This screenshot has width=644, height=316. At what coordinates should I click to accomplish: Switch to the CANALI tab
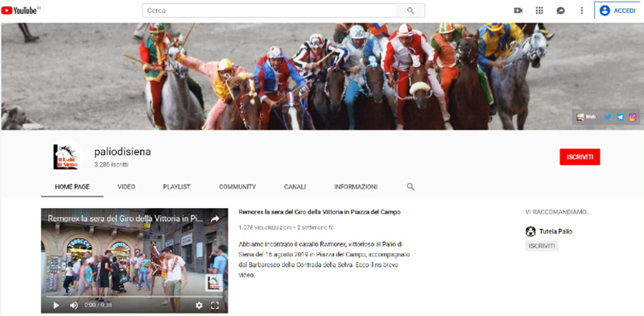click(x=295, y=187)
